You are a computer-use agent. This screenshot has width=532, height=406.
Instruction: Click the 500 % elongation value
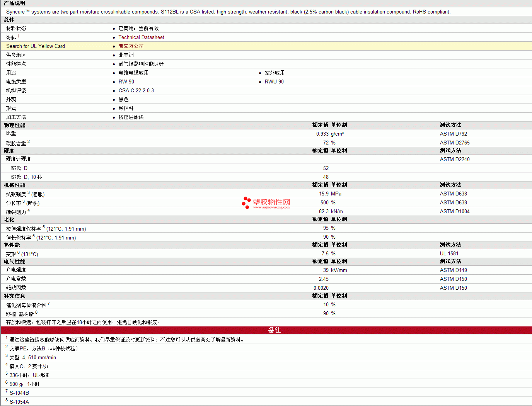pos(328,203)
